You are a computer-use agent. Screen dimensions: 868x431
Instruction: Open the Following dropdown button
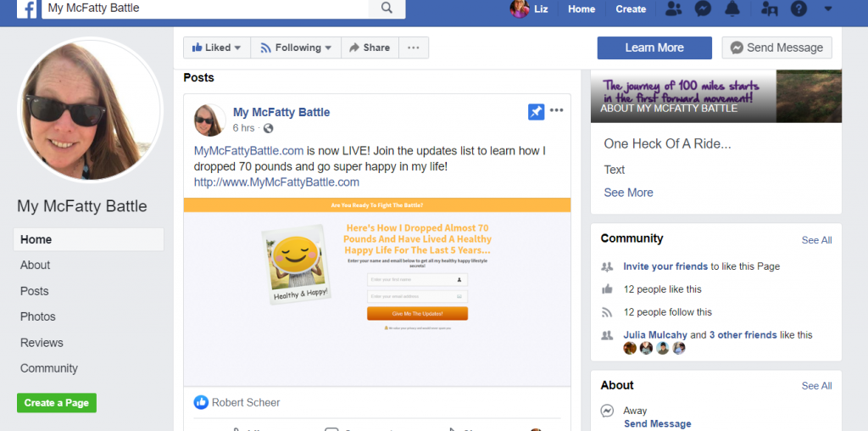(296, 48)
